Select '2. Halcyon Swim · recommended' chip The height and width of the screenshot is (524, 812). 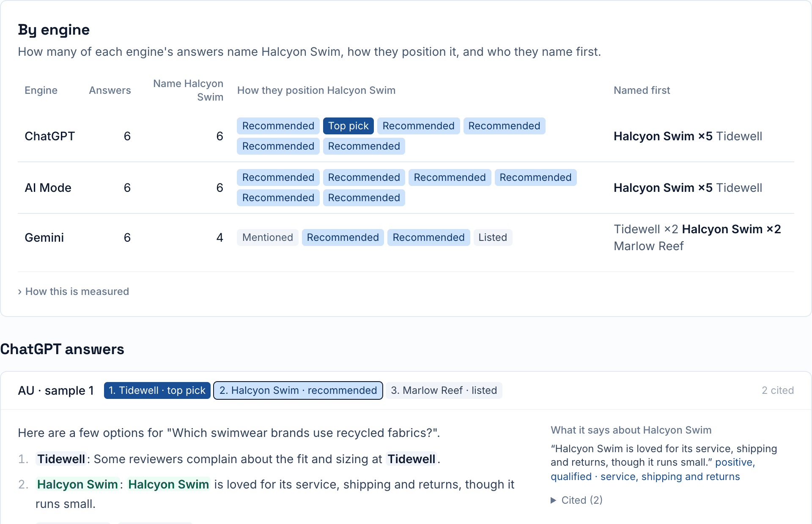298,390
